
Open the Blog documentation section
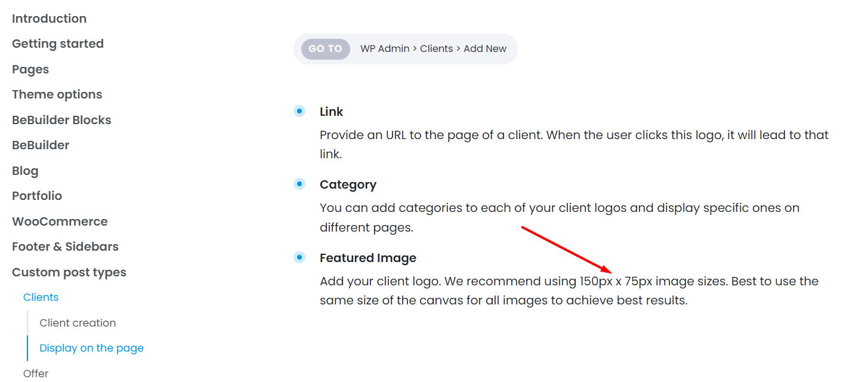click(x=25, y=171)
